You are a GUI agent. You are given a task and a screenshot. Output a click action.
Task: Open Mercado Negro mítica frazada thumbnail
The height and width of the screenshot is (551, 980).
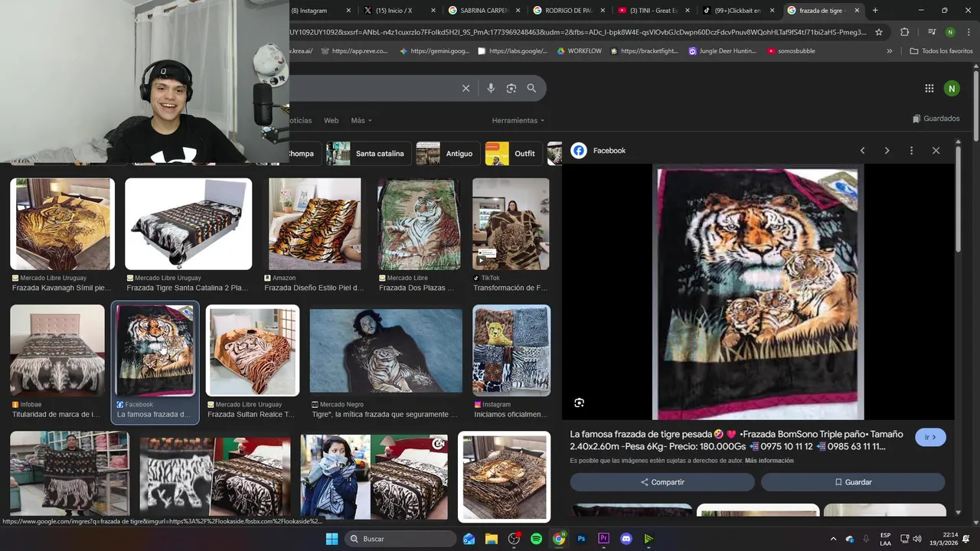click(x=386, y=350)
